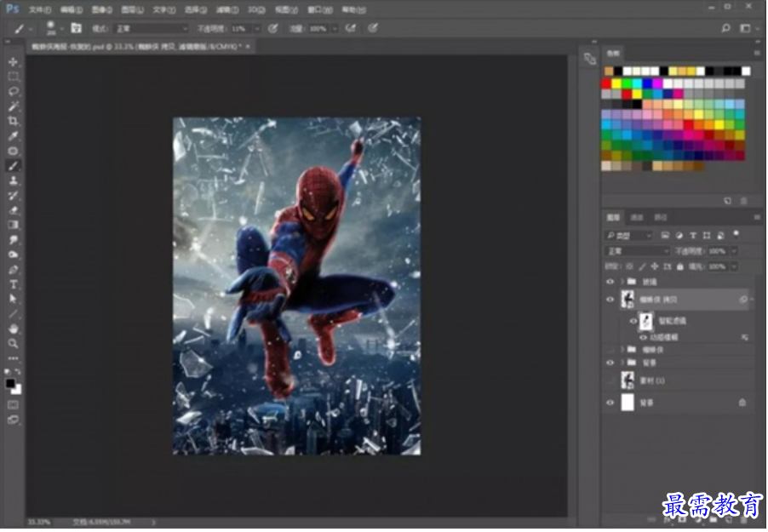Switch to the 路径 (Paths) tab
The image size is (768, 532).
(x=660, y=217)
